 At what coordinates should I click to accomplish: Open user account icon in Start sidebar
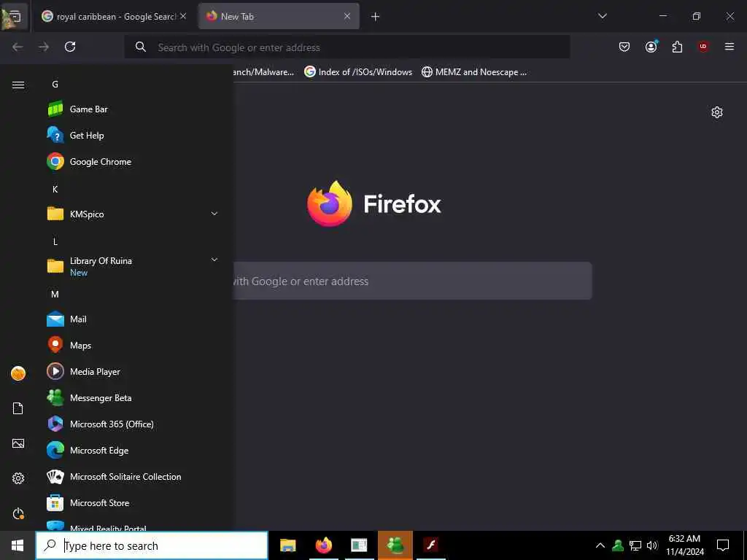pos(18,373)
